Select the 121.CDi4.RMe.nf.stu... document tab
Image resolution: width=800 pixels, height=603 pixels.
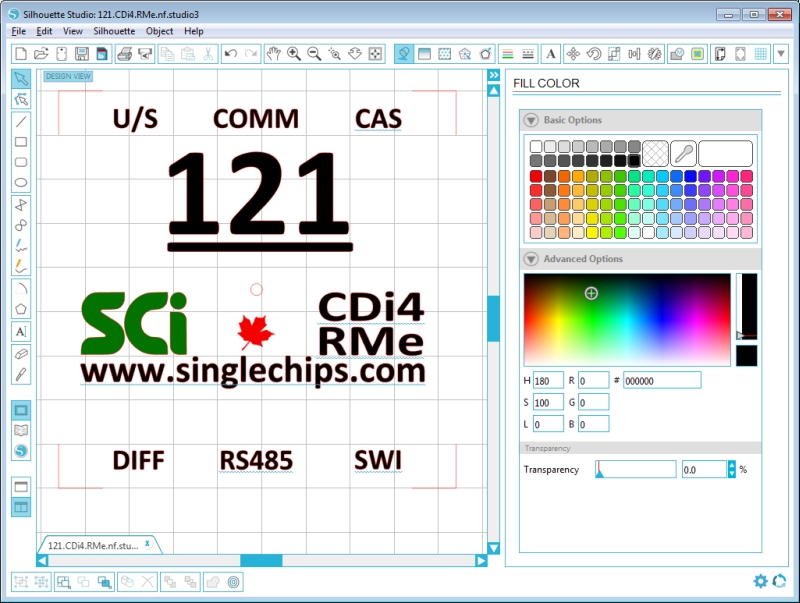coord(93,545)
